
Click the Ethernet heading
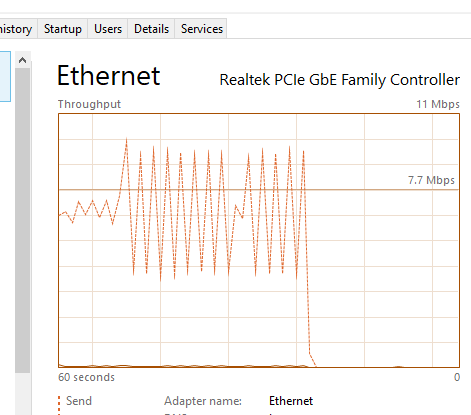coord(109,75)
